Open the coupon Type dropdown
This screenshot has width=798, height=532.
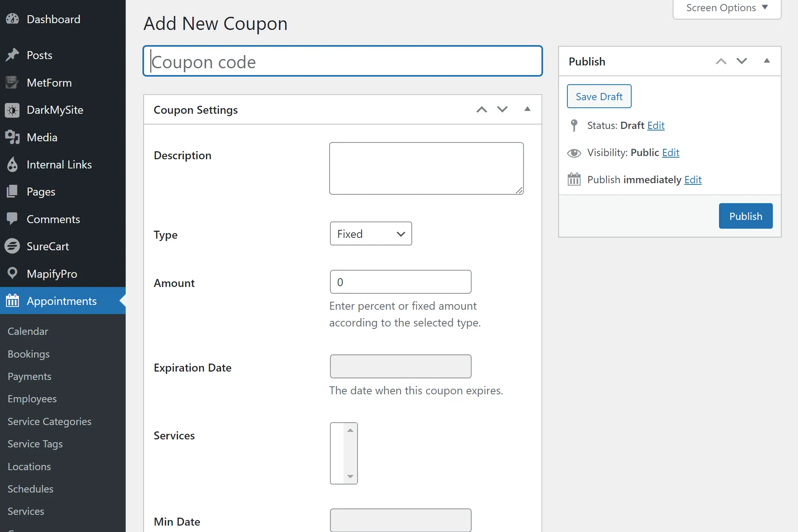pos(371,233)
